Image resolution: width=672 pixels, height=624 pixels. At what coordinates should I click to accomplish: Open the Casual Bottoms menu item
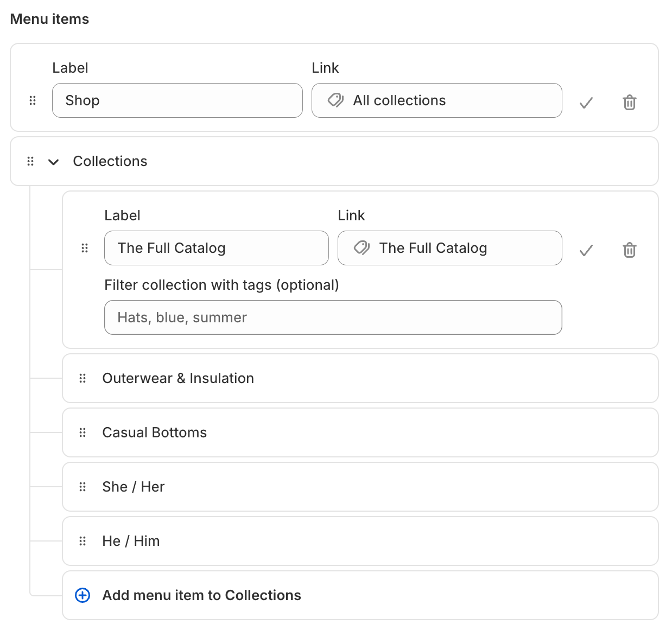click(x=360, y=432)
